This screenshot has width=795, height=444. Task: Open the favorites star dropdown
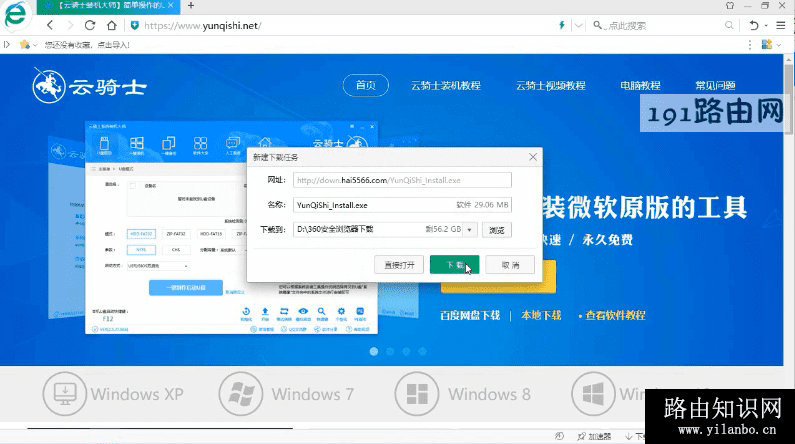28,45
